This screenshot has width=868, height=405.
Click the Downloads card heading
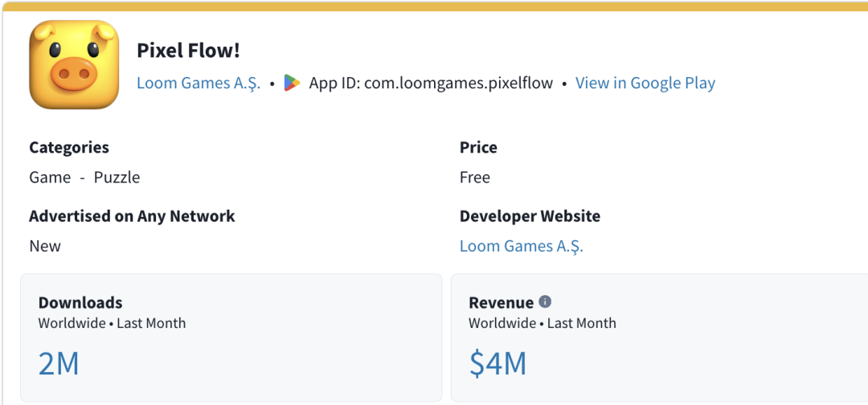tap(80, 303)
